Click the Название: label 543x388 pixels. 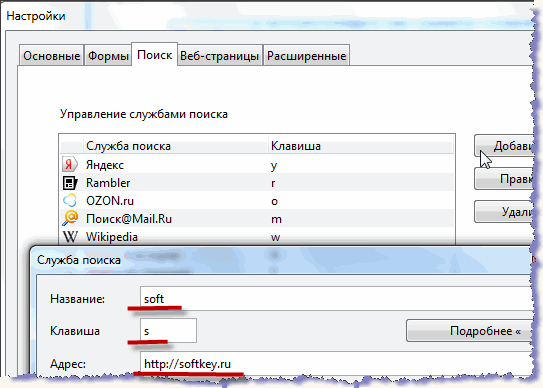click(x=77, y=299)
